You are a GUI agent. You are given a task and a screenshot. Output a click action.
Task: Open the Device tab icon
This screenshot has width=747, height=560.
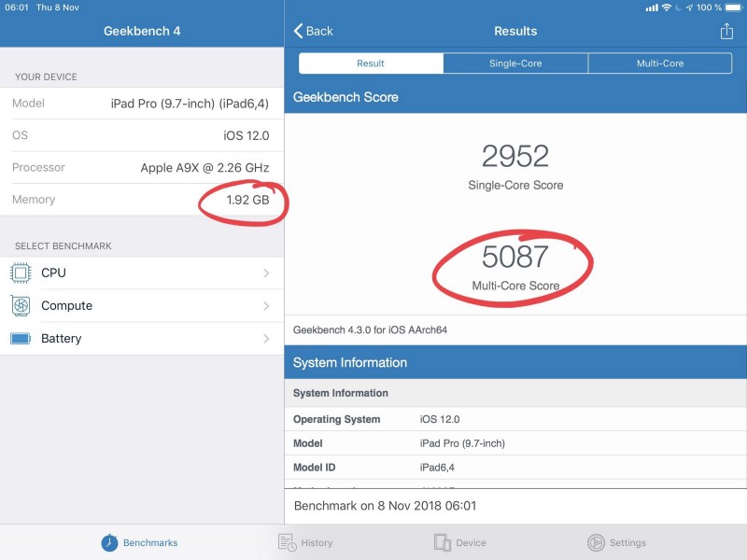coord(442,542)
